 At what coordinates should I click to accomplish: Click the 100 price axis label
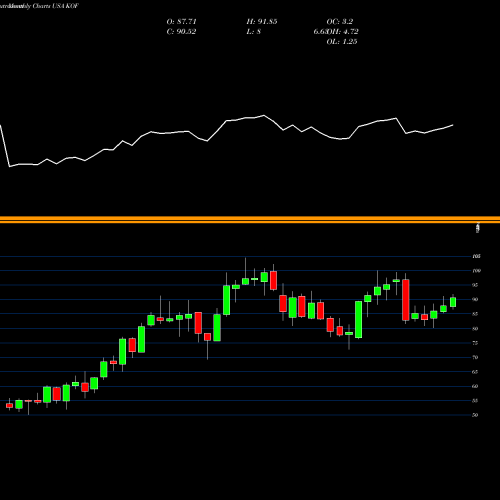[476, 271]
